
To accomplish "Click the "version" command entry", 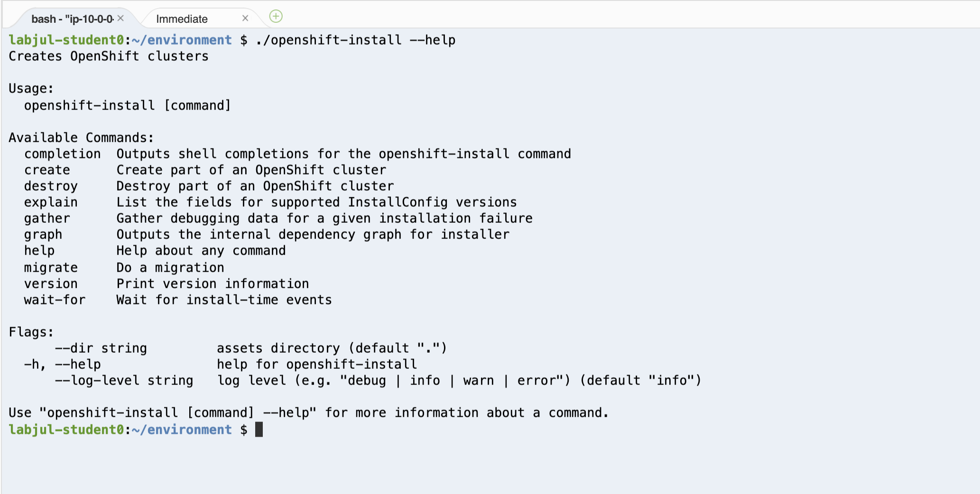I will point(51,284).
